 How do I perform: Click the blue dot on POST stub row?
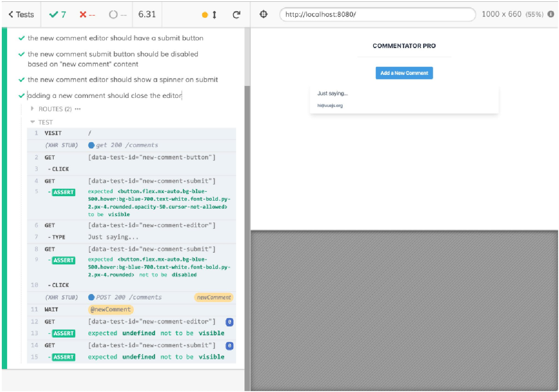pos(92,297)
